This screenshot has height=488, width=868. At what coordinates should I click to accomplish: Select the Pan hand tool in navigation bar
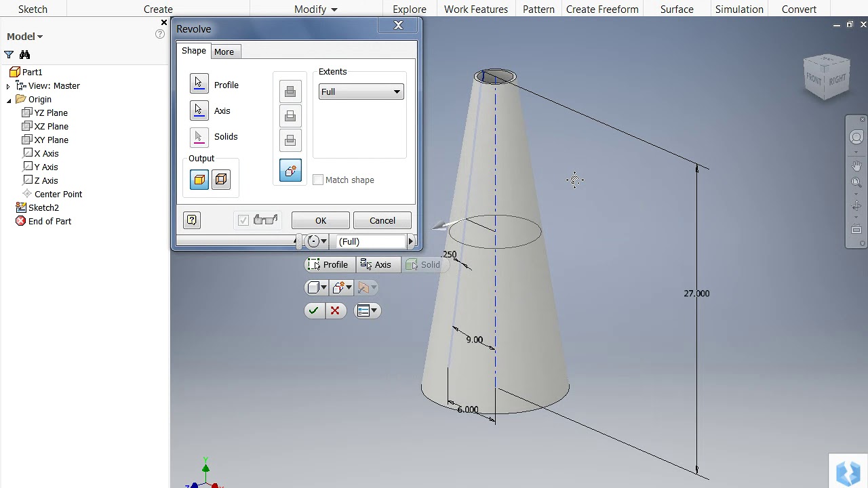(856, 166)
